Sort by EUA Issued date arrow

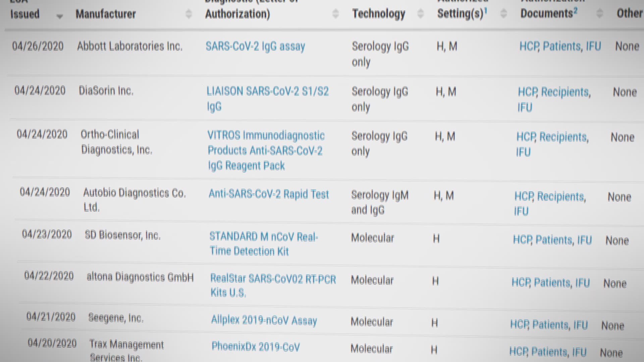60,16
